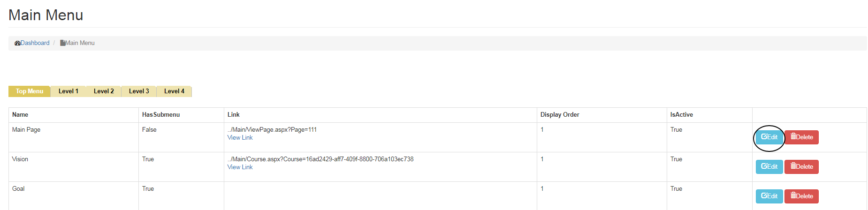Screen dimensions: 868x210
Task: Open the Dashboard breadcrumb link
Action: [x=35, y=43]
